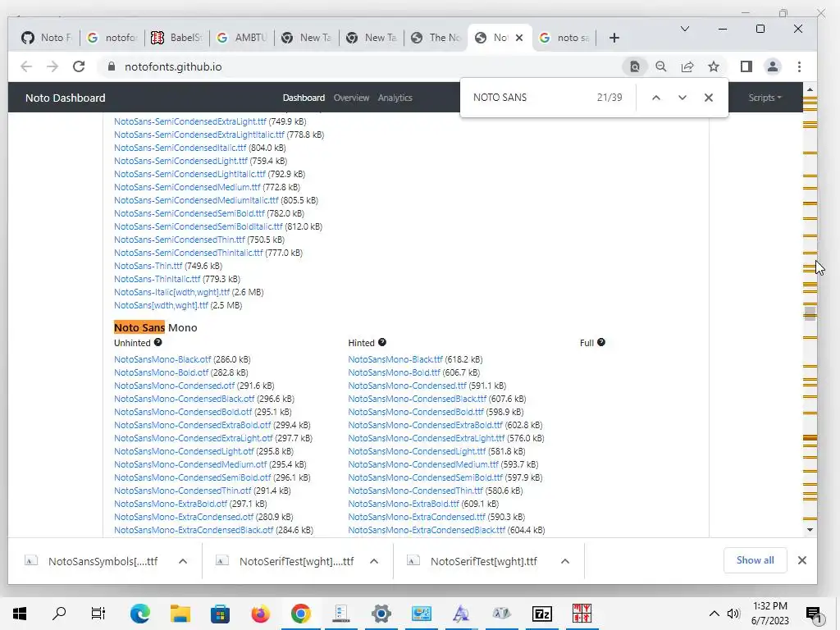Close the downloads bar
Viewport: 840px width, 630px height.
point(802,560)
